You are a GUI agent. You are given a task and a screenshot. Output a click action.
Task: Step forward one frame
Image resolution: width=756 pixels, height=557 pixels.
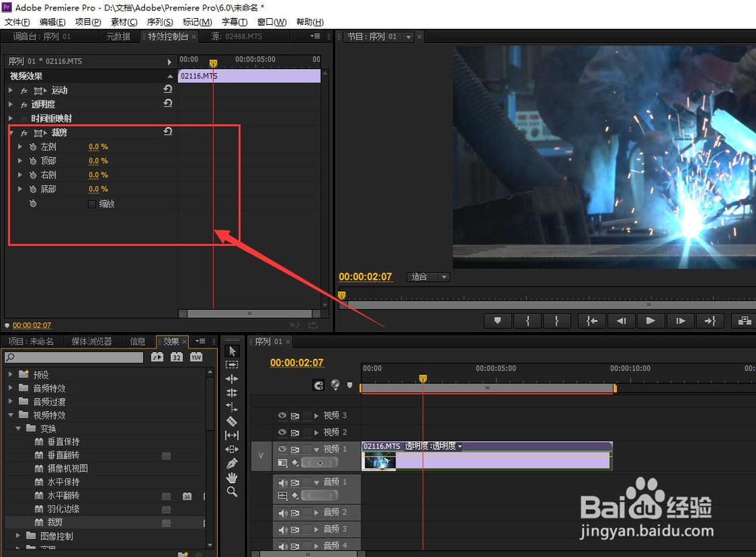[x=680, y=320]
